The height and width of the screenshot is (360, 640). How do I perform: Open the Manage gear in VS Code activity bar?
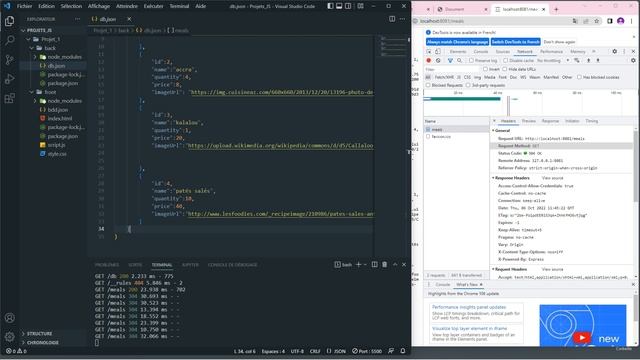pos(9,336)
